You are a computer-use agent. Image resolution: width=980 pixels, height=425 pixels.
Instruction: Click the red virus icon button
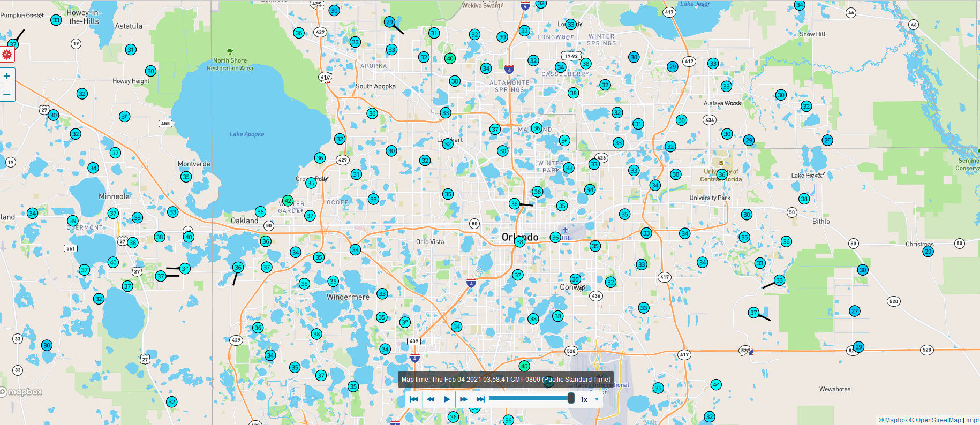(x=7, y=55)
